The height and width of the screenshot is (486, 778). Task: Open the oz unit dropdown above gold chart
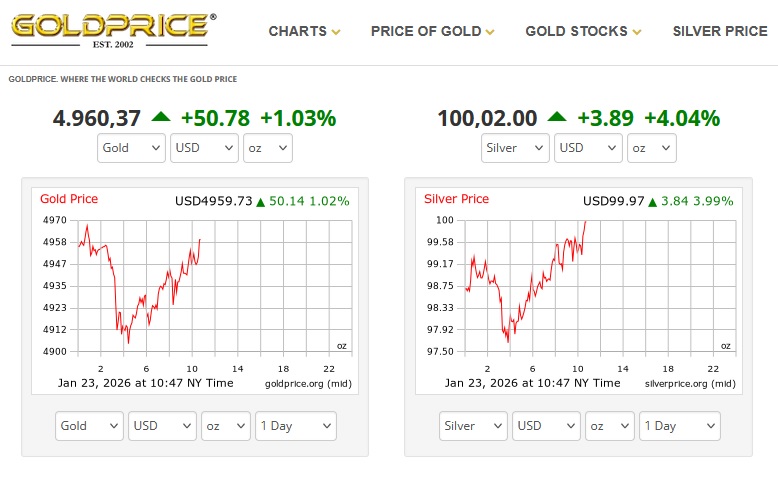268,148
